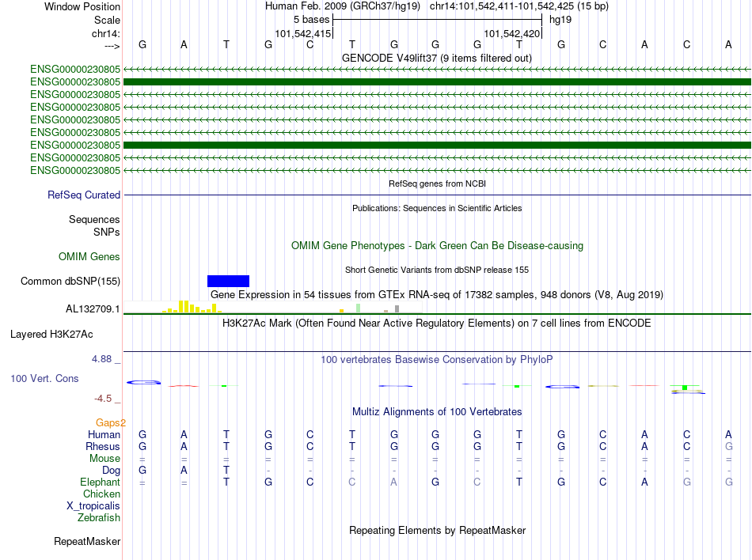
Task: Click the Chicken species row label
Action: [x=101, y=494]
